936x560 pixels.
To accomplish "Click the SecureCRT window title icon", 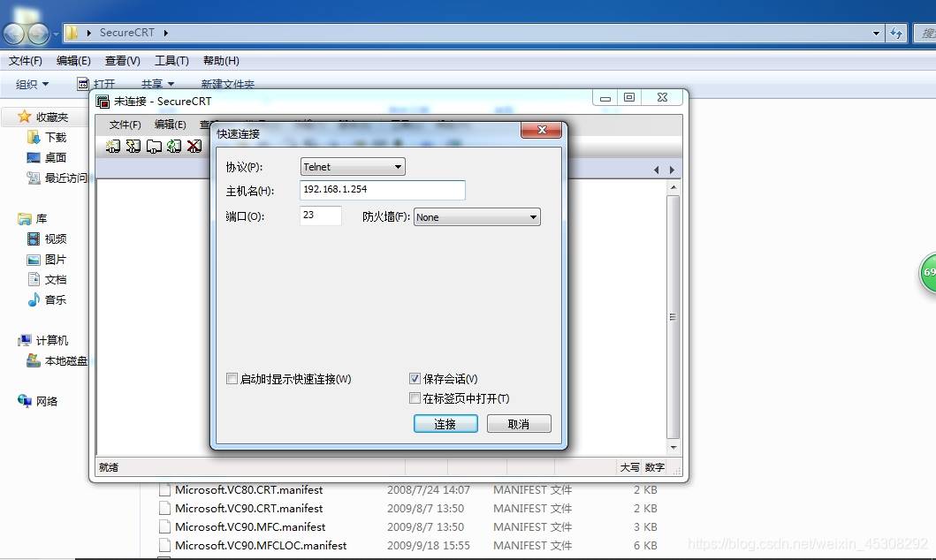I will [x=103, y=102].
